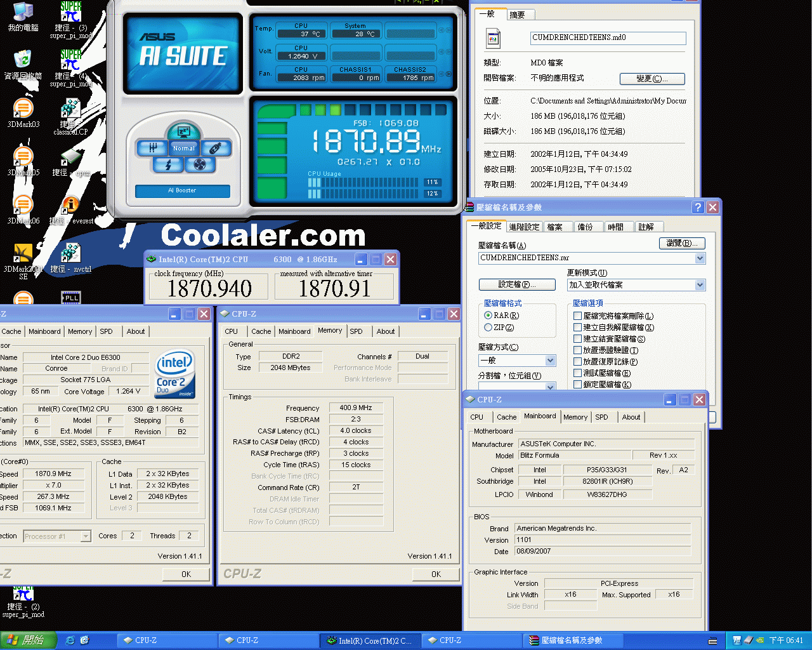Switch to Intel(R) Core(TM)2 taskbar item

coord(370,640)
